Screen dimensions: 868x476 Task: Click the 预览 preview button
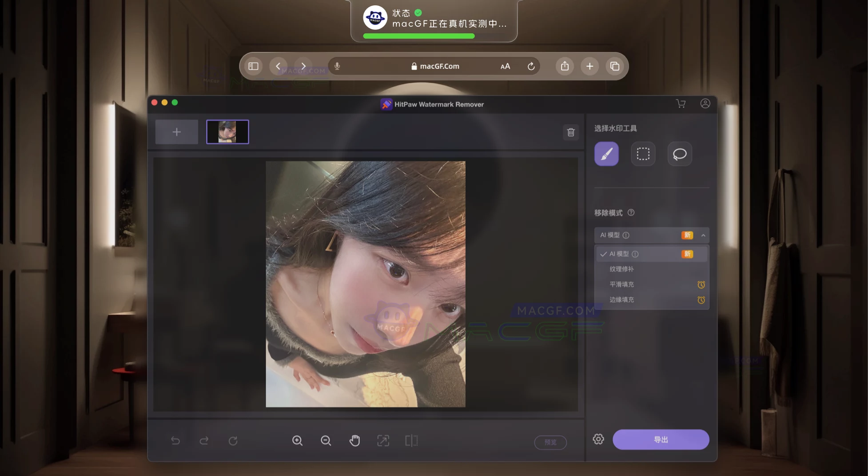click(550, 442)
